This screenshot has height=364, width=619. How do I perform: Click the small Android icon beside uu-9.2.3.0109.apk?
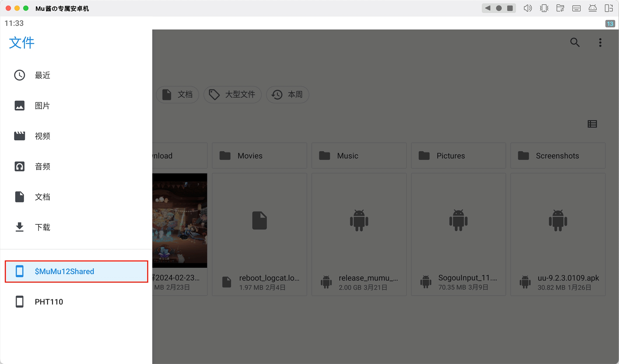(525, 282)
